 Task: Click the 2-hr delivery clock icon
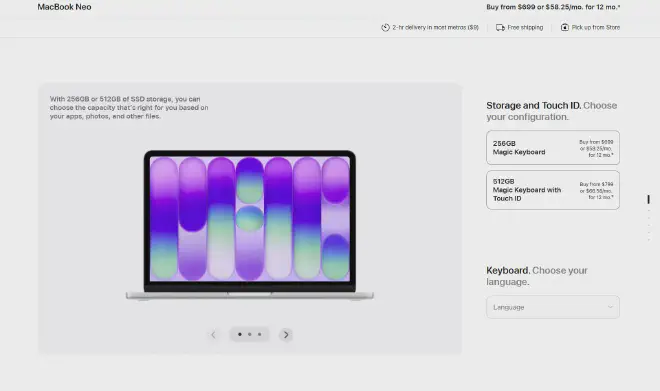point(385,27)
